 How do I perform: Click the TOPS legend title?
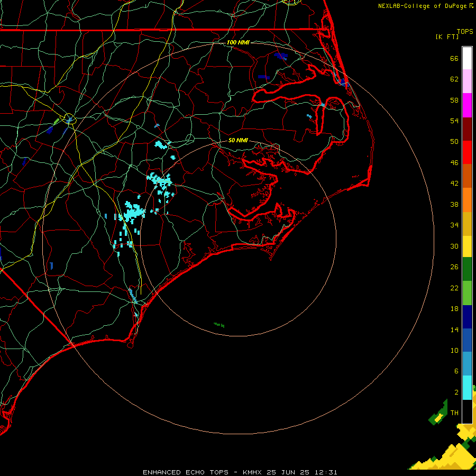[x=465, y=32]
